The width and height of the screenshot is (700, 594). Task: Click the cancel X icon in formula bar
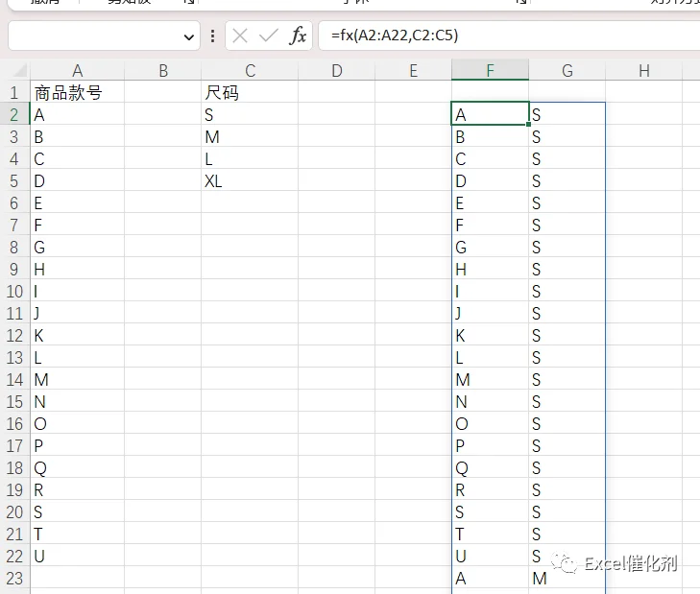tap(240, 36)
